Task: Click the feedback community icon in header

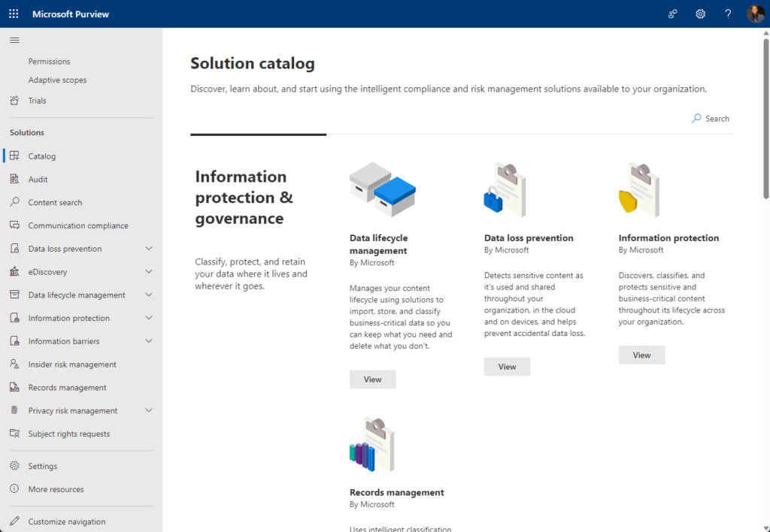Action: click(x=673, y=14)
